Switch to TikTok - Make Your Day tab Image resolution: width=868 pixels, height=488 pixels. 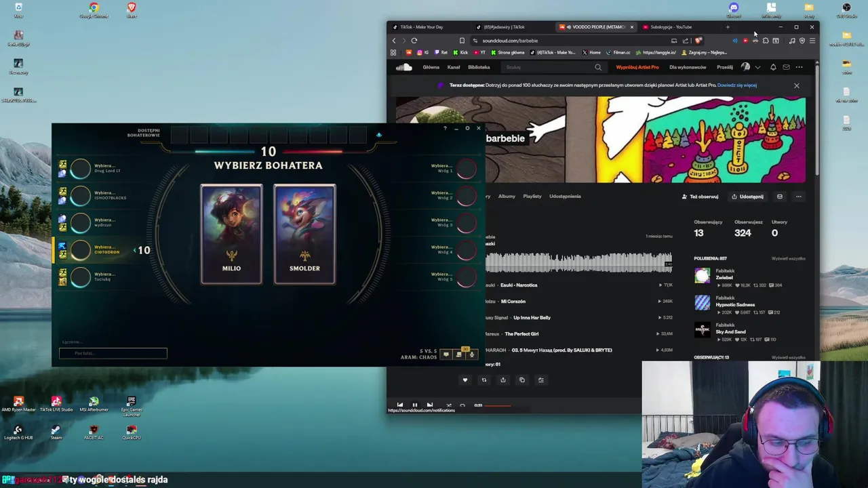pos(429,27)
